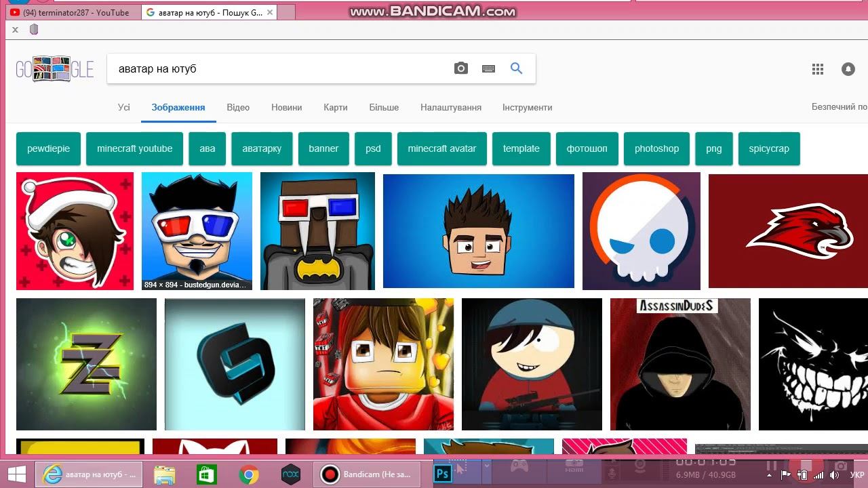
Task: Open the AssassinDudes hooded figure image
Action: 680,364
